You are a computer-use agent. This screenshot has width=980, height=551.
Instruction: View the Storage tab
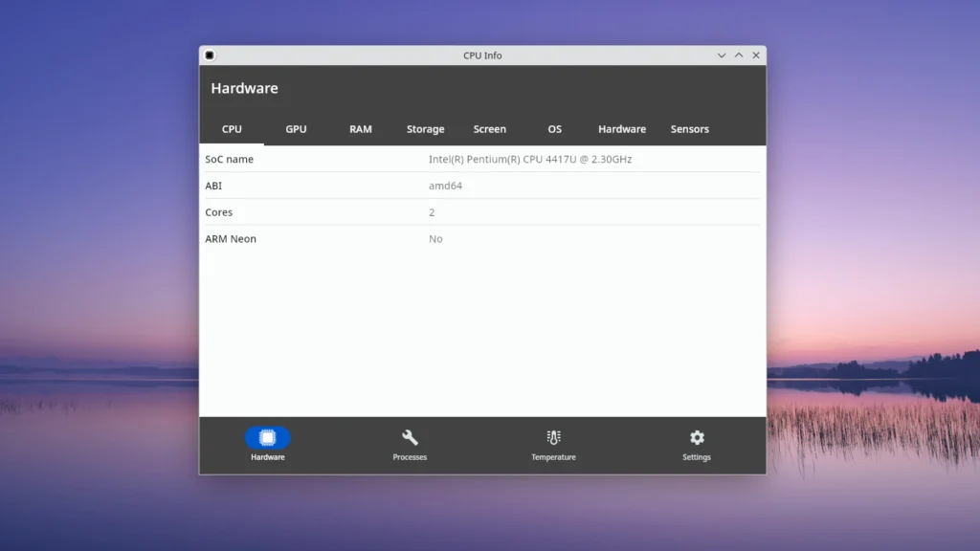(425, 128)
